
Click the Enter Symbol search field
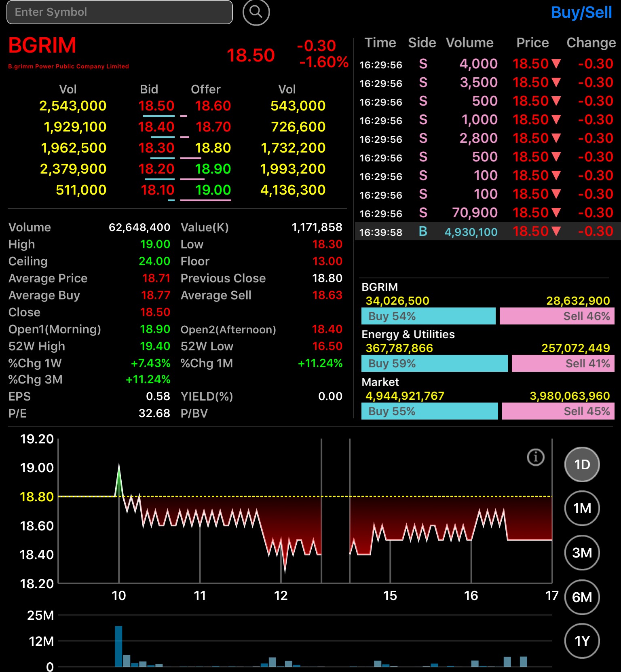tap(120, 12)
